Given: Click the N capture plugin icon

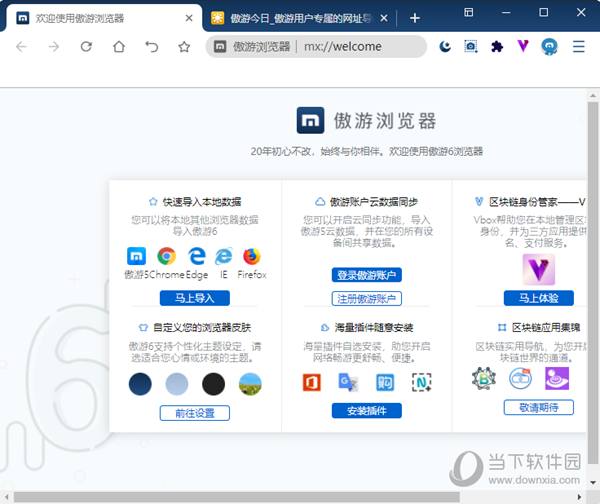Looking at the screenshot, I should click(x=422, y=383).
